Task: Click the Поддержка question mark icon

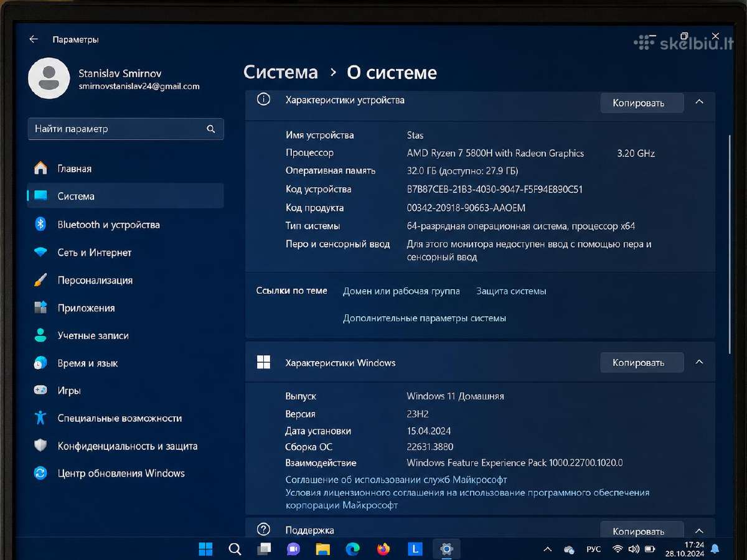Action: 263,530
